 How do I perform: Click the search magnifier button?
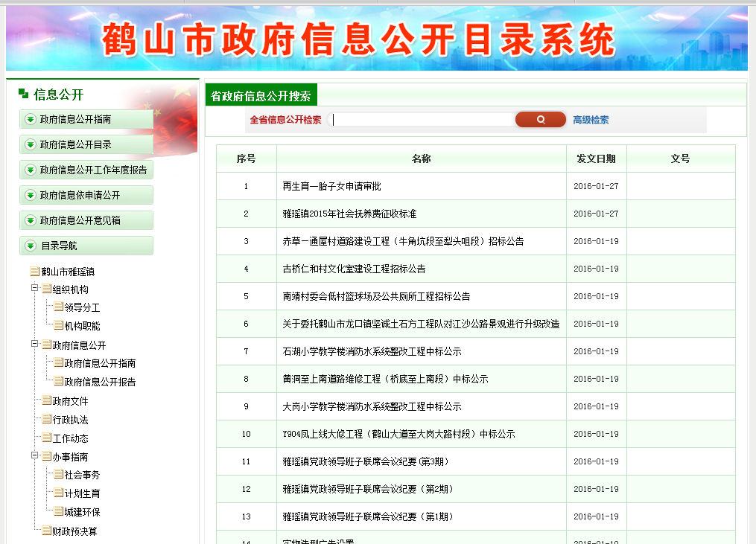540,120
